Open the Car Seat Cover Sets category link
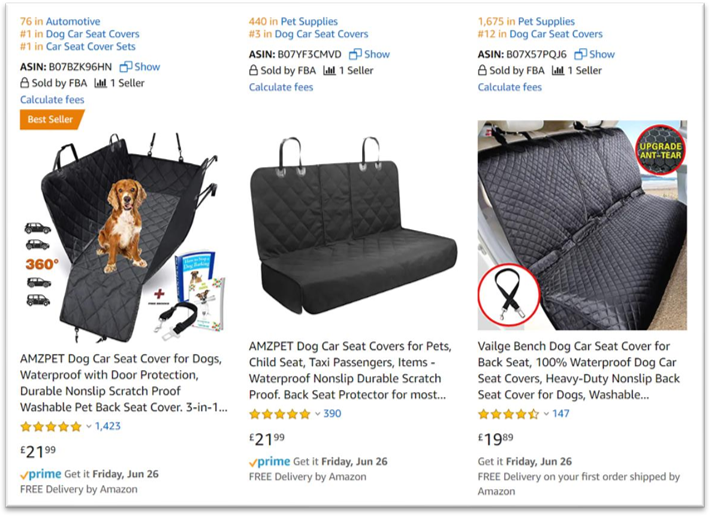 tap(91, 47)
